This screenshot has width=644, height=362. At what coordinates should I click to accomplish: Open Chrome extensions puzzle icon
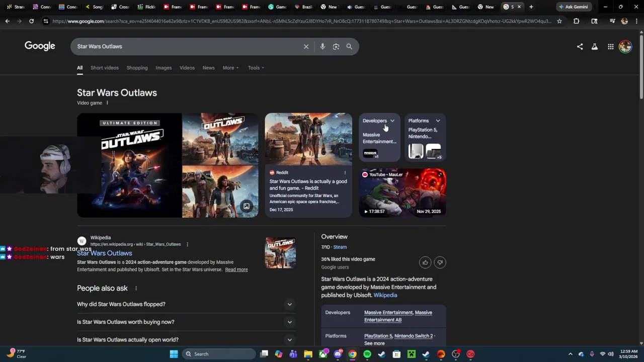pyautogui.click(x=577, y=21)
